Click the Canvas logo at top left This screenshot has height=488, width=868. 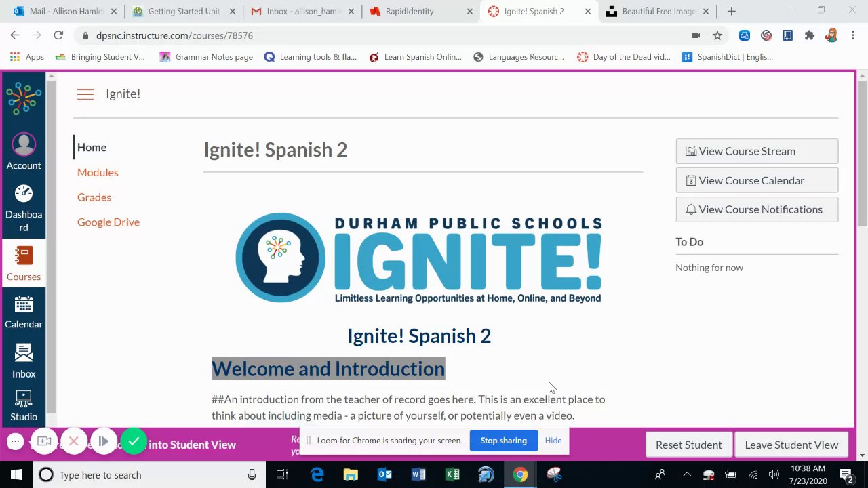coord(24,99)
